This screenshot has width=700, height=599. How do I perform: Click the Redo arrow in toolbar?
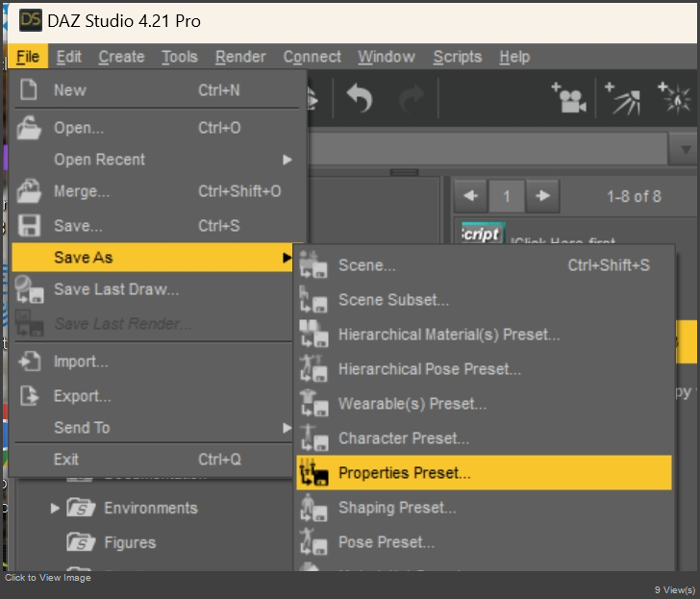tap(412, 98)
